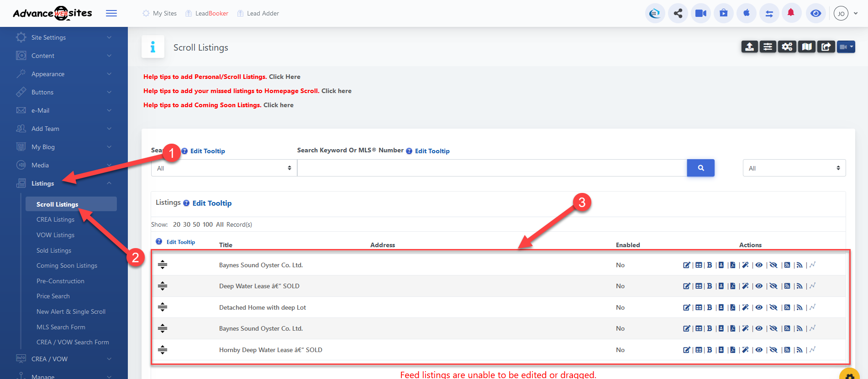Open the map icon in the Scroll Listings toolbar
868x379 pixels.
[x=807, y=47]
